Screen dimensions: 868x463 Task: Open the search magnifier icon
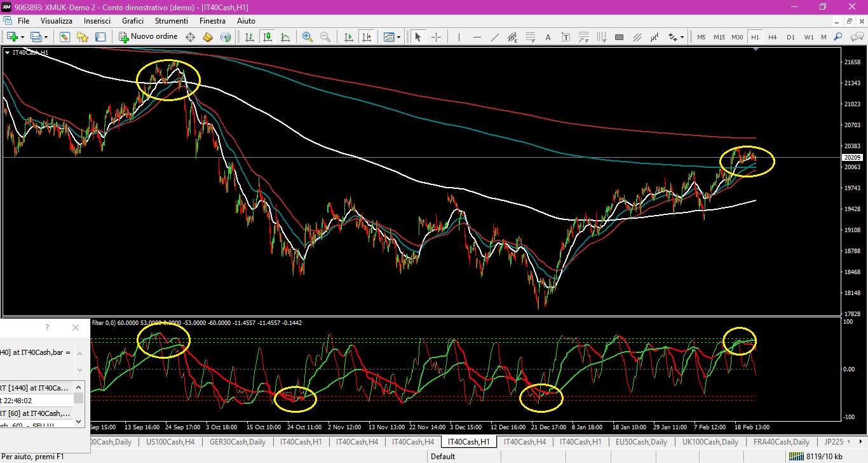point(838,37)
